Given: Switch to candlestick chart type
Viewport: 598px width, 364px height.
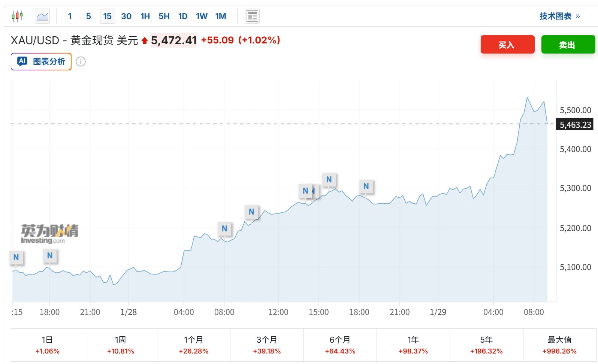Looking at the screenshot, I should (x=17, y=16).
